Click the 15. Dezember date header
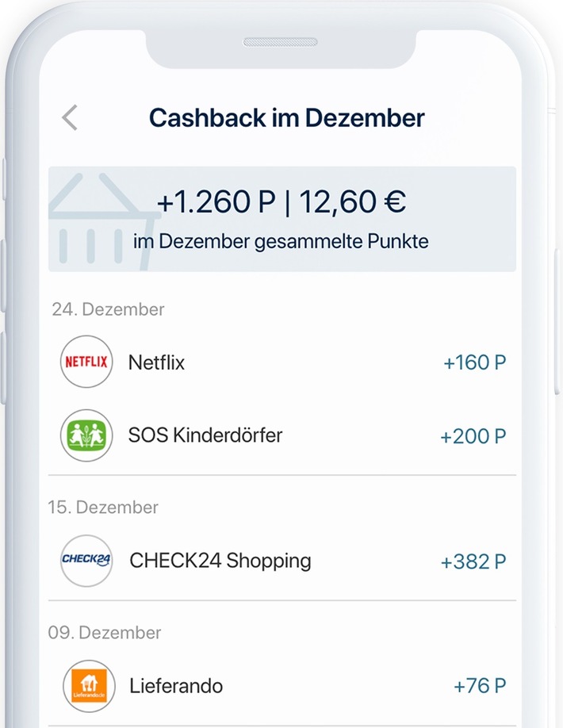 pos(103,507)
